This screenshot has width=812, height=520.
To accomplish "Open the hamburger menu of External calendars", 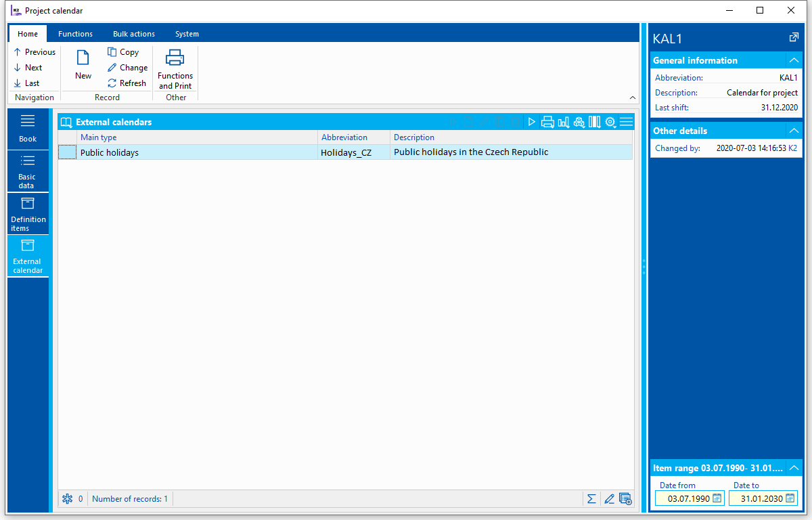I will [627, 122].
